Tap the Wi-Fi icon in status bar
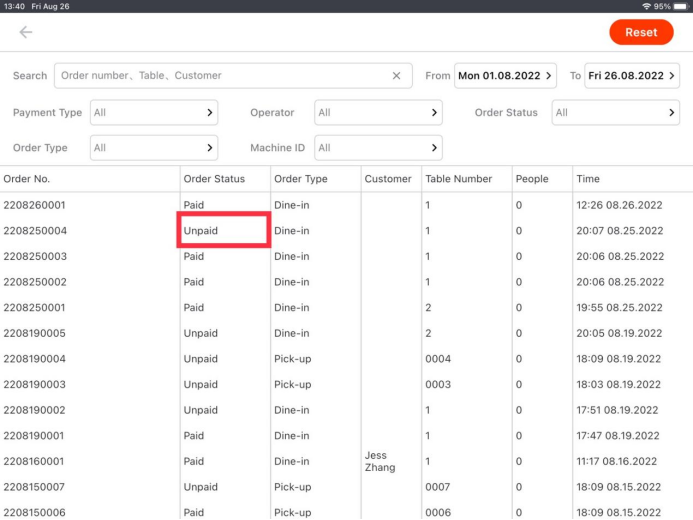This screenshot has height=520, width=693. click(647, 6)
